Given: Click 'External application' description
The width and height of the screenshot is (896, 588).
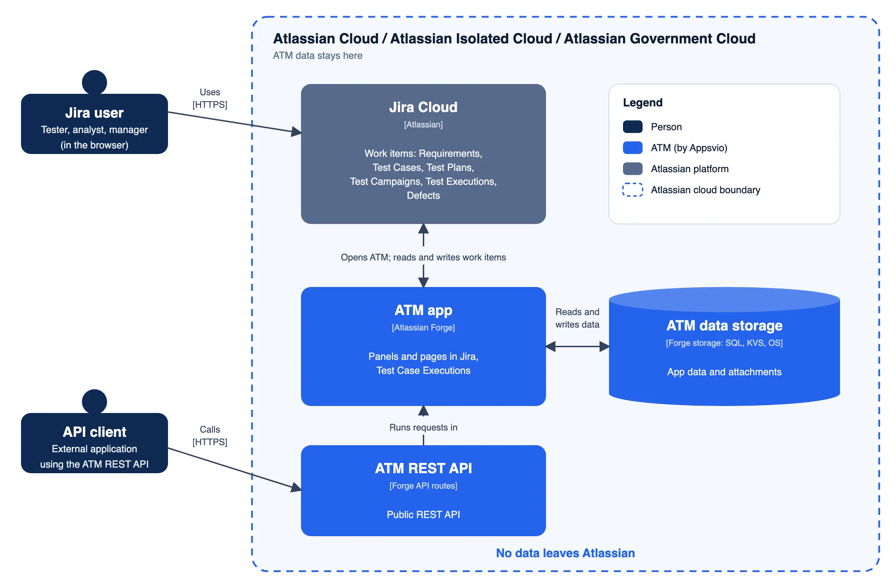Looking at the screenshot, I should pyautogui.click(x=94, y=449).
